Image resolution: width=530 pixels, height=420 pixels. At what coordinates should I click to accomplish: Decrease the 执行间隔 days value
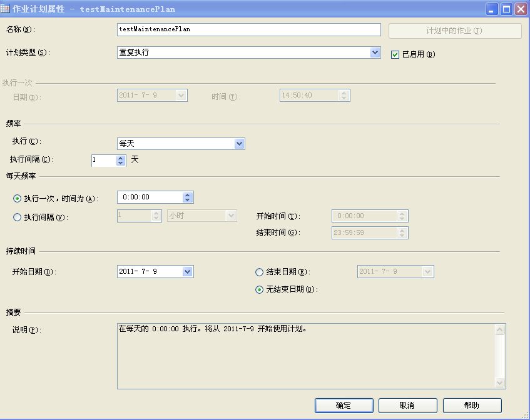tap(121, 162)
